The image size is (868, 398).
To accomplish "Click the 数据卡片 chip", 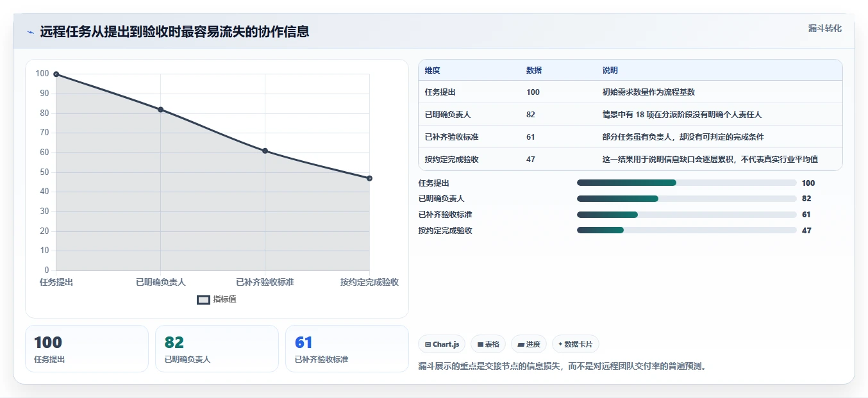I will coord(576,344).
